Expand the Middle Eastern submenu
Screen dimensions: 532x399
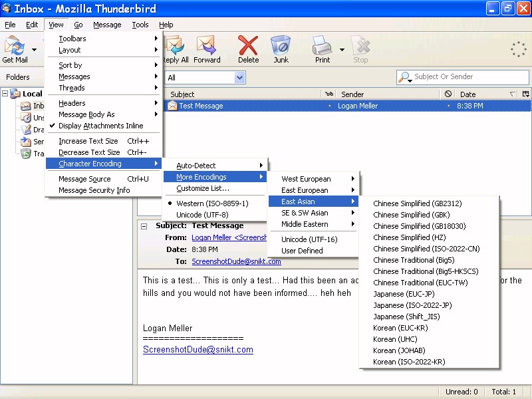(313, 224)
